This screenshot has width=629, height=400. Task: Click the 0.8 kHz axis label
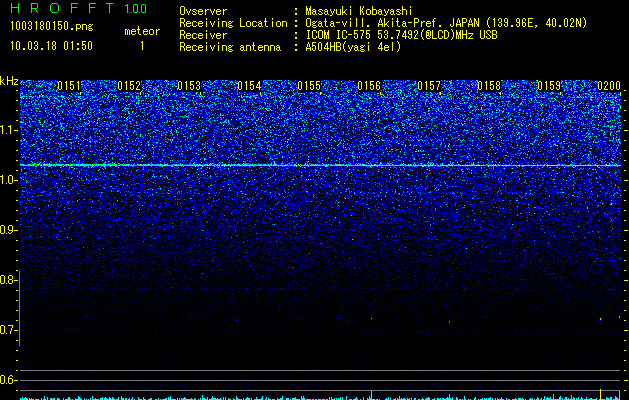pyautogui.click(x=7, y=280)
